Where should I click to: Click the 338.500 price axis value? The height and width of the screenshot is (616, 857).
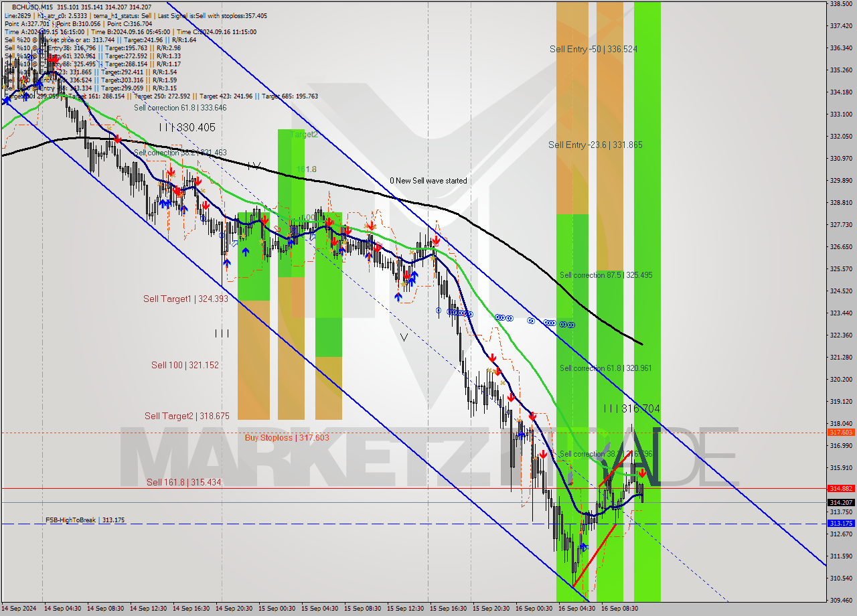(840, 4)
